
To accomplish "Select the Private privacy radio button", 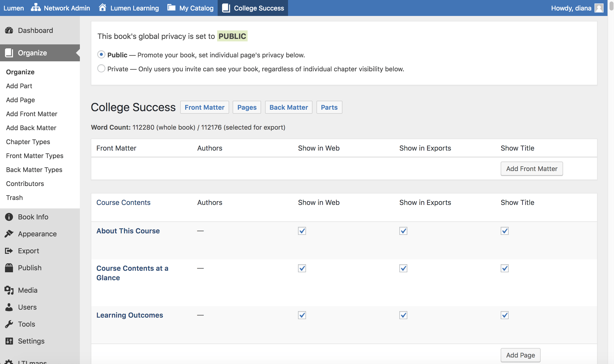I will point(101,69).
